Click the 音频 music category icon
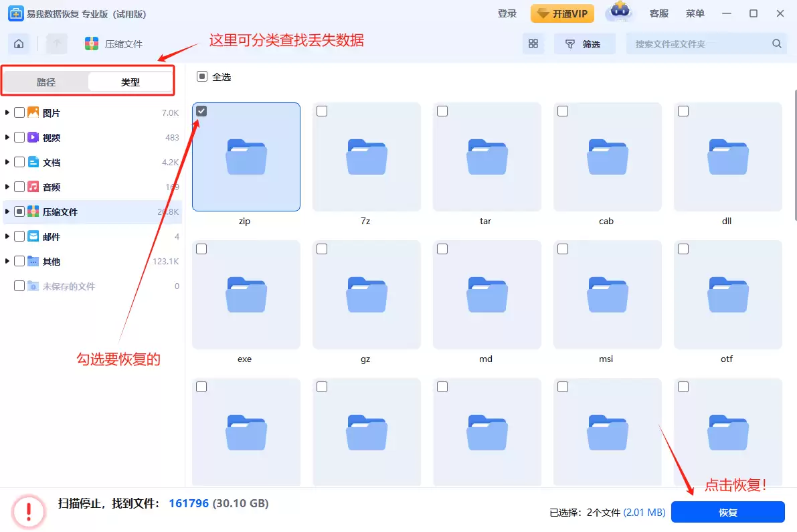 click(33, 187)
